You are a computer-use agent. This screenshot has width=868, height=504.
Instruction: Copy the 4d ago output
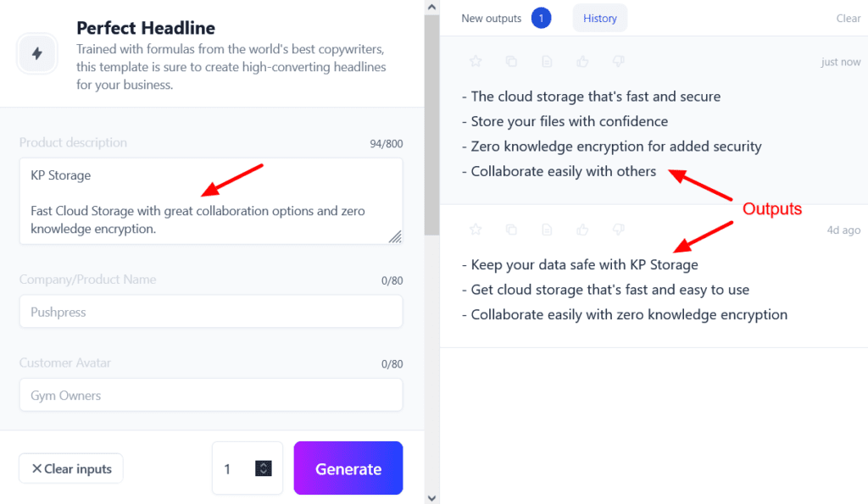tap(511, 229)
